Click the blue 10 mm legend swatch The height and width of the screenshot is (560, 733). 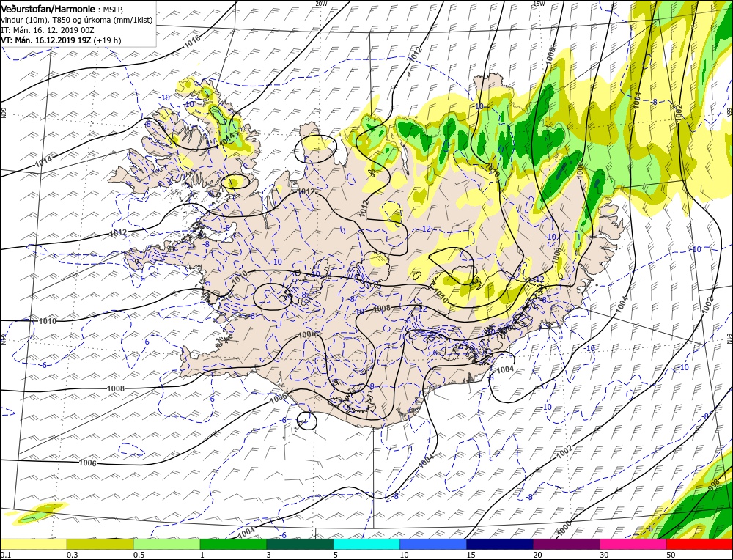pos(433,544)
